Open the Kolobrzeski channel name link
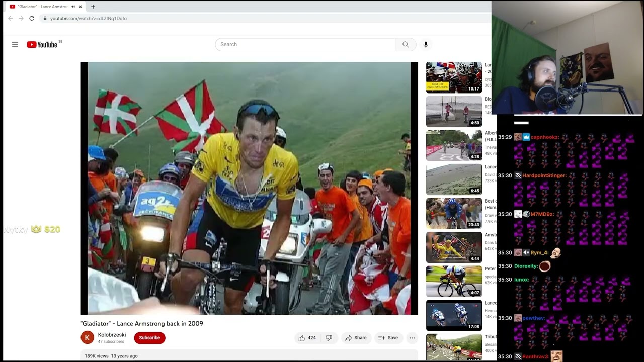The height and width of the screenshot is (362, 644). tap(112, 335)
